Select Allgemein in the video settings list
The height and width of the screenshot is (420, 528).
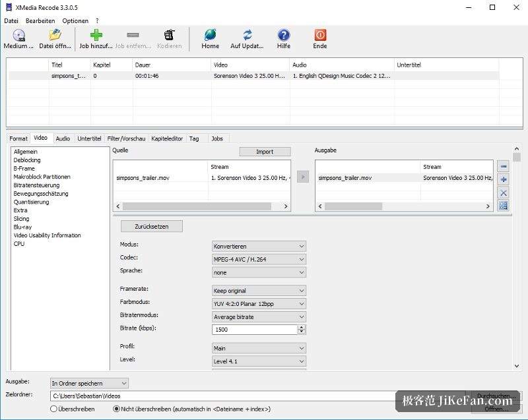click(26, 152)
